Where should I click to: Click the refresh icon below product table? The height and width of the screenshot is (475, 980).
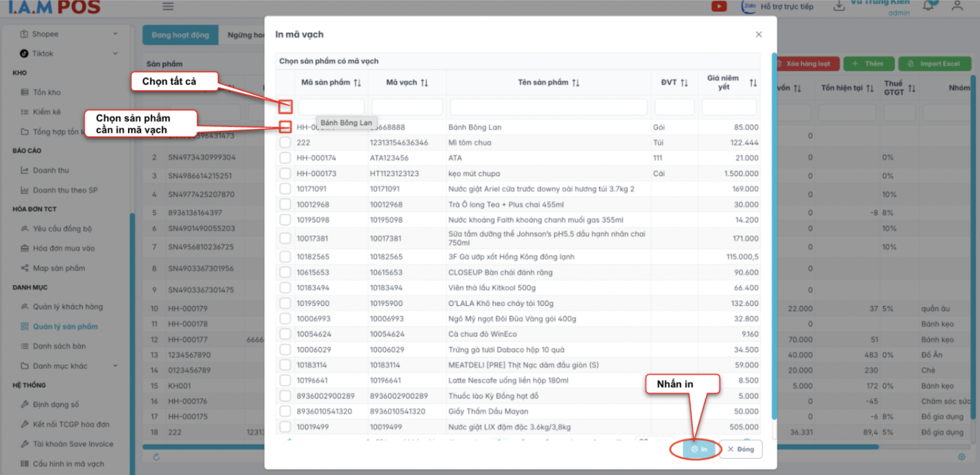coord(156,457)
